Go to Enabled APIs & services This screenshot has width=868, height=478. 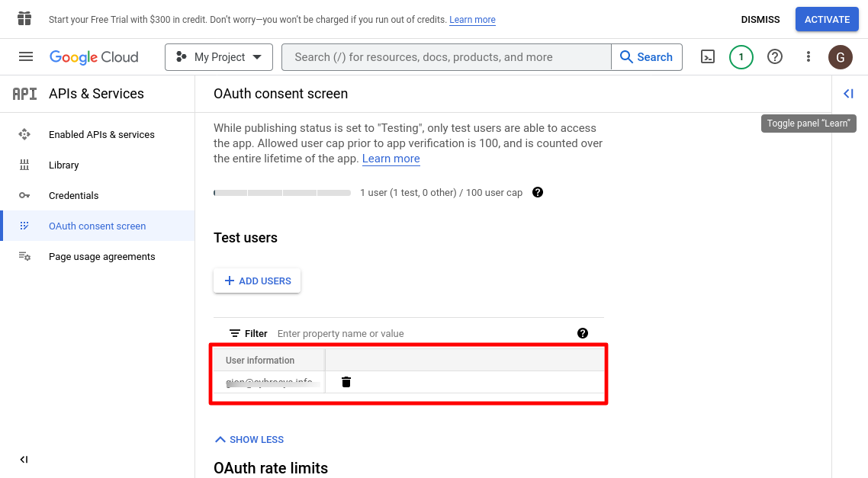coord(101,135)
